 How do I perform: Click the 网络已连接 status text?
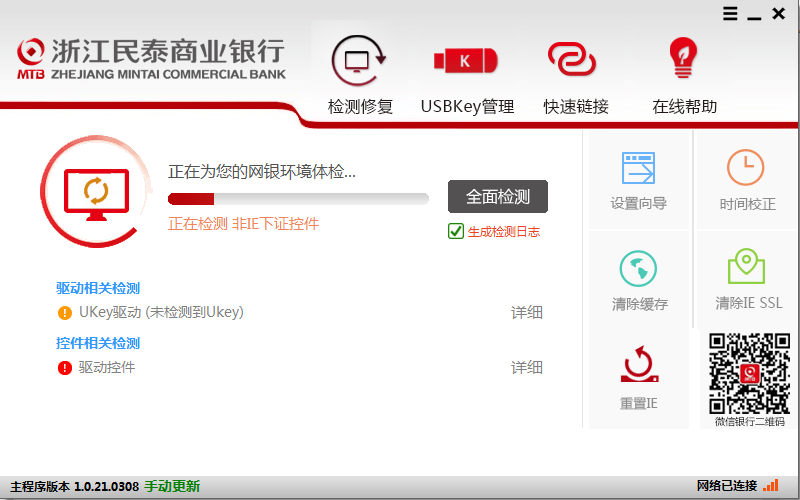coord(727,486)
